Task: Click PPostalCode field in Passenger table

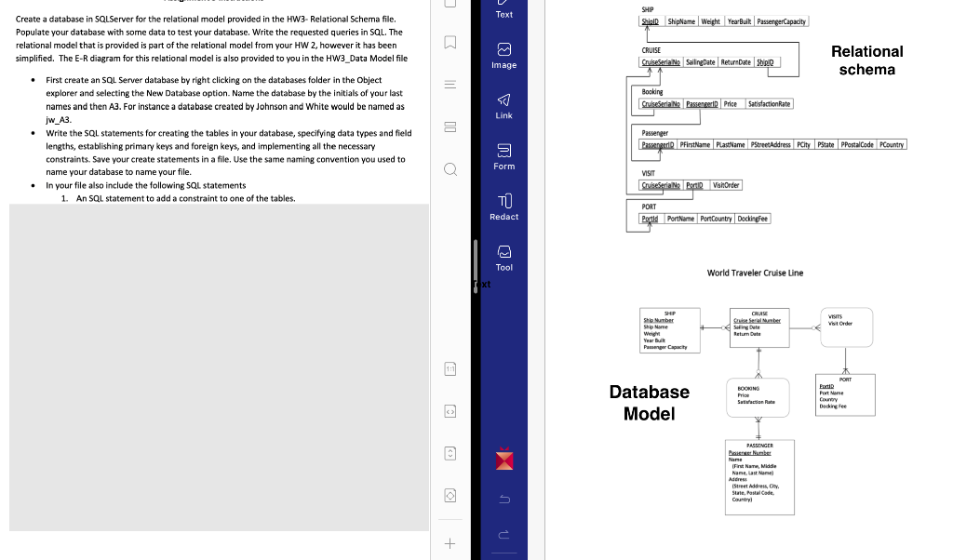Action: point(857,144)
